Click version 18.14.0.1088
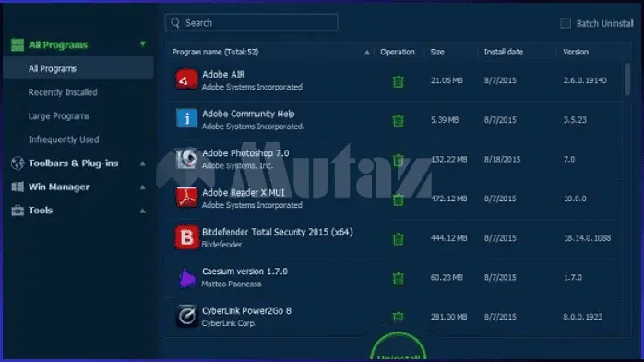The image size is (644, 362). (587, 238)
